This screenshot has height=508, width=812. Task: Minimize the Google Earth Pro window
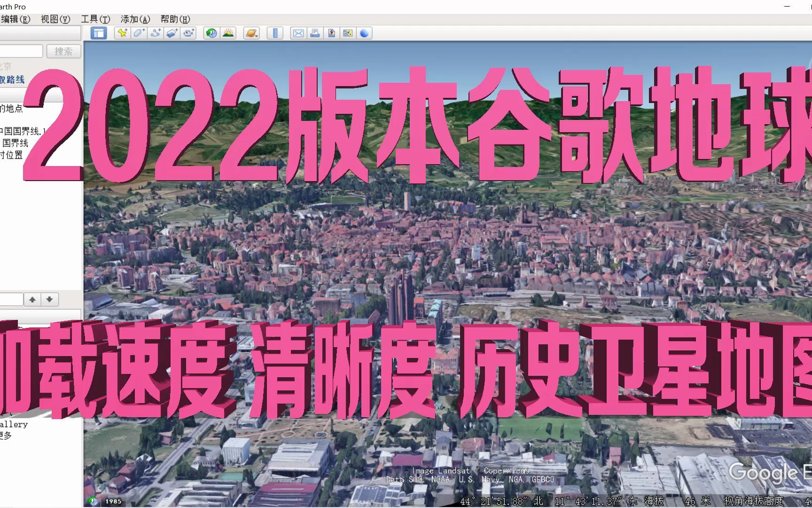coord(788,7)
